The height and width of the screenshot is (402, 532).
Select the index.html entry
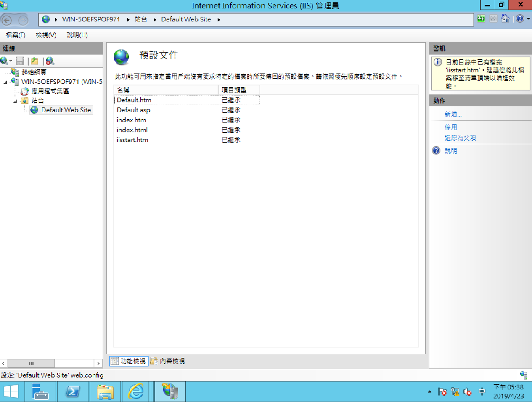tap(132, 130)
